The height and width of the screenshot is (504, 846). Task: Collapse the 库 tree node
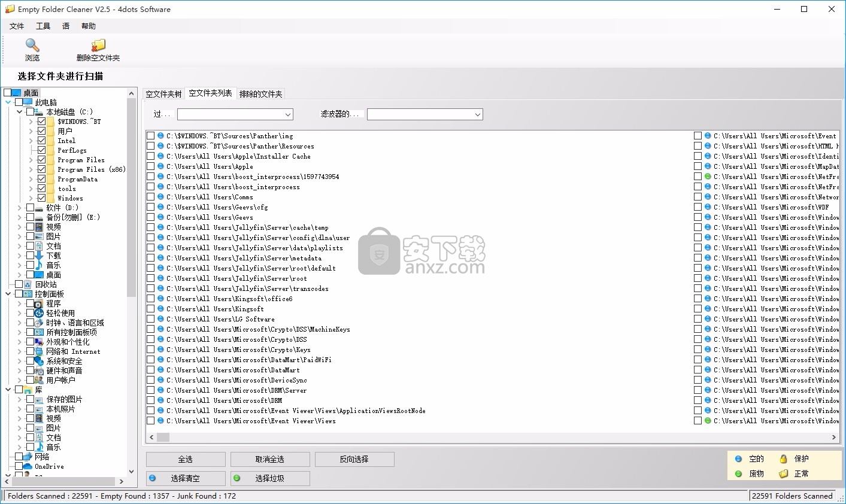8,390
